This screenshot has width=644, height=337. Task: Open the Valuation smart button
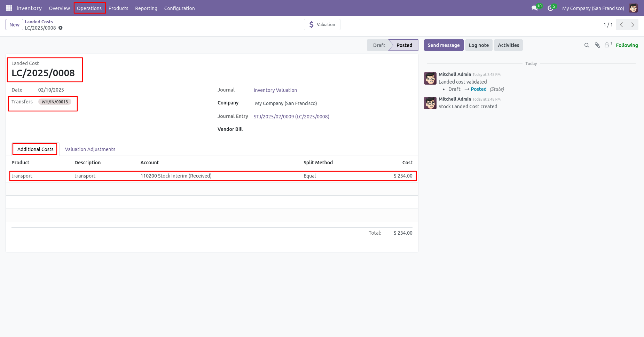(322, 25)
